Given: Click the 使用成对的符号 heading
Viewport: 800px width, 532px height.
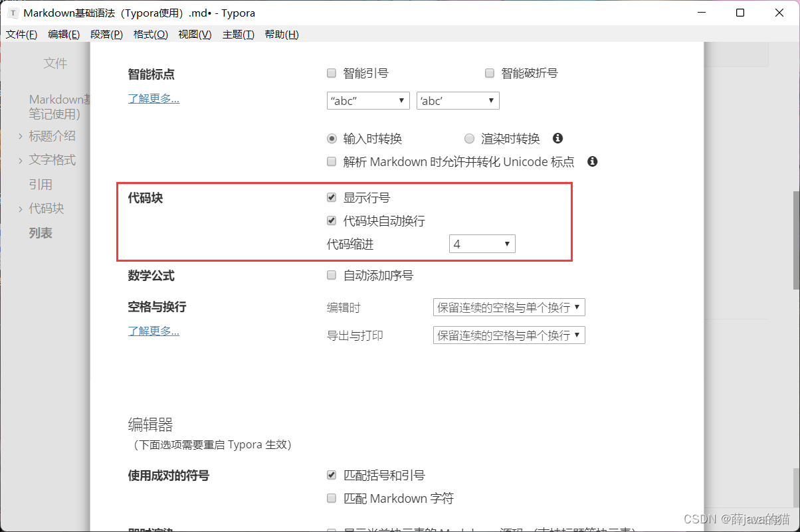Looking at the screenshot, I should (x=169, y=476).
